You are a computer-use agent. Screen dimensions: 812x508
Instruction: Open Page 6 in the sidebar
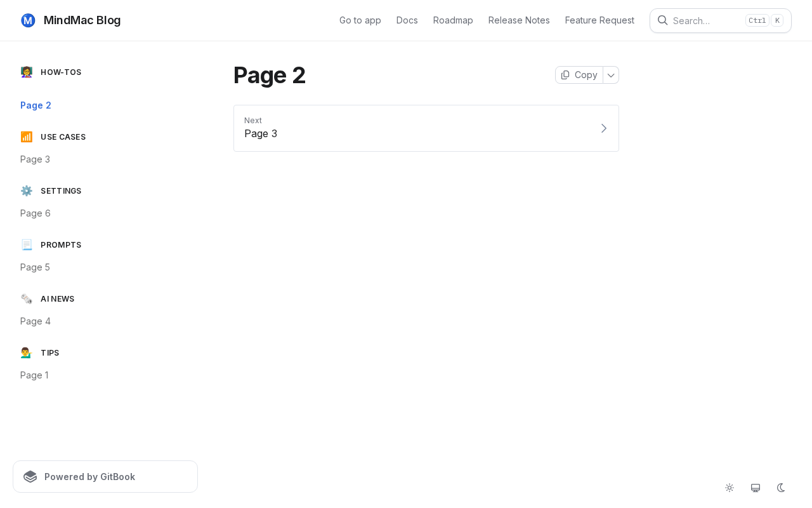[x=35, y=213]
